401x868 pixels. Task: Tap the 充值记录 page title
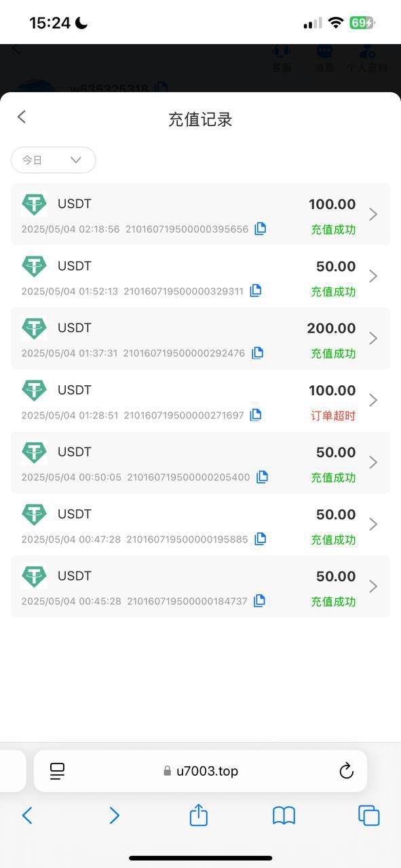[200, 119]
